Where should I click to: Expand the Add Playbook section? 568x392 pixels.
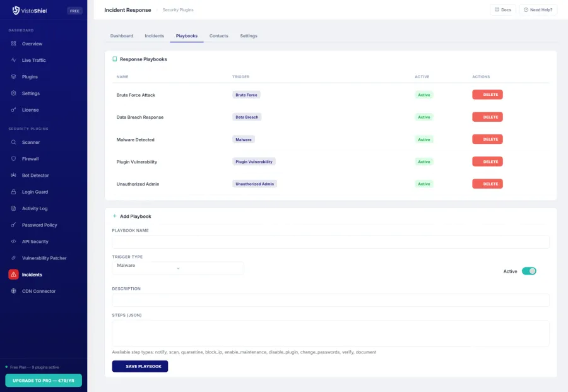(x=135, y=216)
